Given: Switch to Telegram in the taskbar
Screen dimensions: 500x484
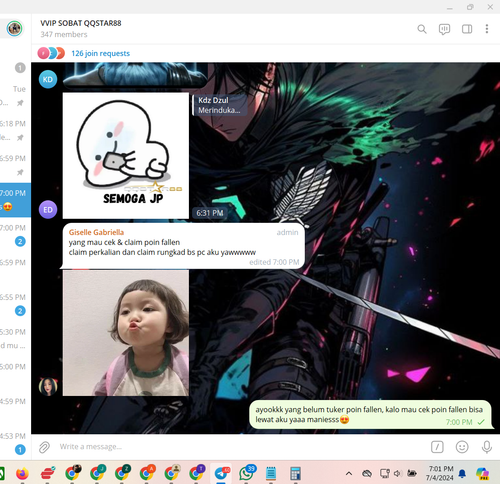Looking at the screenshot, I should click(221, 473).
